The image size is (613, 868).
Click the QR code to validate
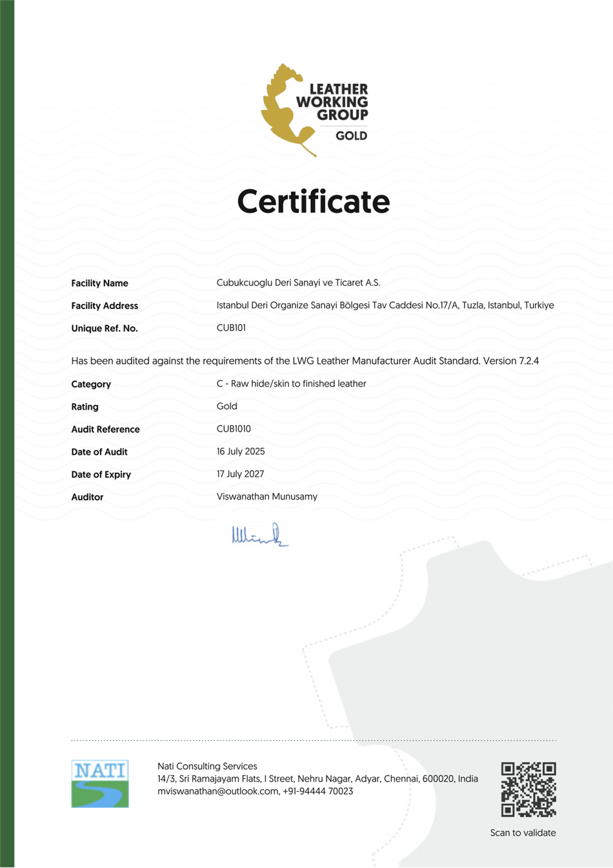528,789
